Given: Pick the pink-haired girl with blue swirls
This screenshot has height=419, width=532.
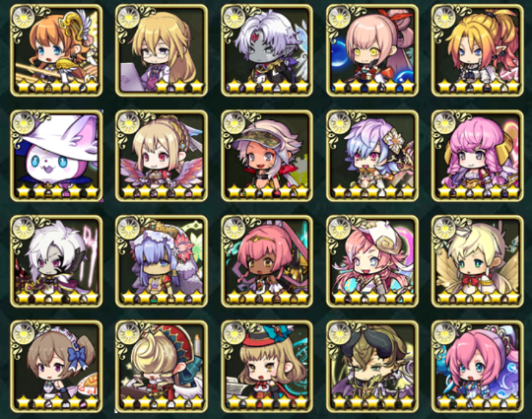Looking at the screenshot, I should (478, 367).
